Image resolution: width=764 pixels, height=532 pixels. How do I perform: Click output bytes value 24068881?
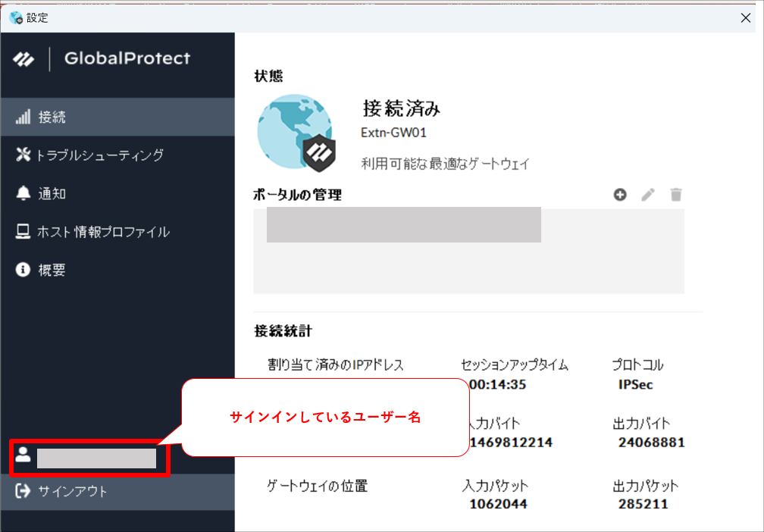[x=652, y=443]
